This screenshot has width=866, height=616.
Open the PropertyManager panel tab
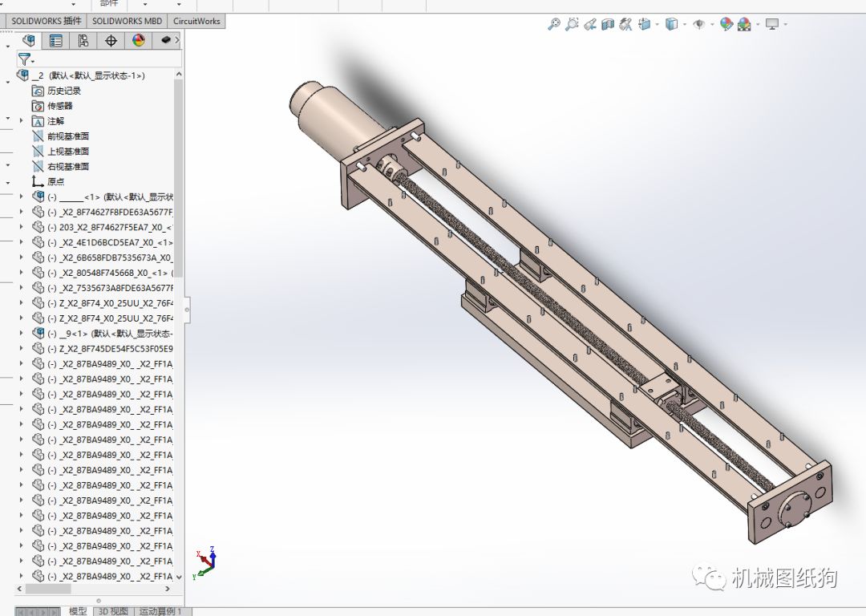tap(55, 41)
